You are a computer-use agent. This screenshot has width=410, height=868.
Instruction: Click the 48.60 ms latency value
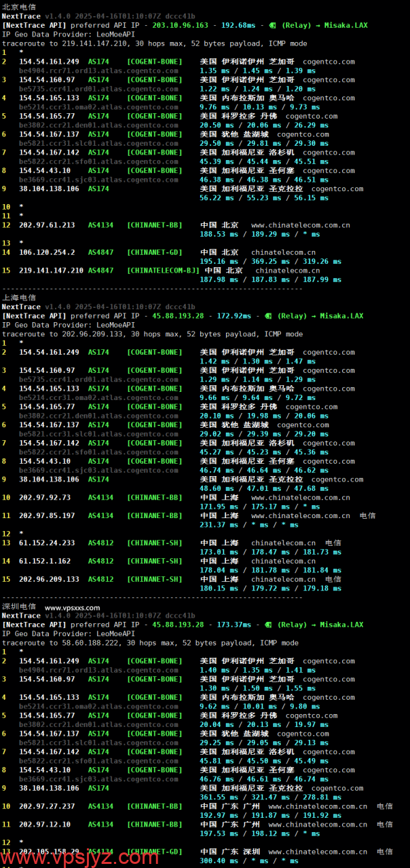click(217, 488)
